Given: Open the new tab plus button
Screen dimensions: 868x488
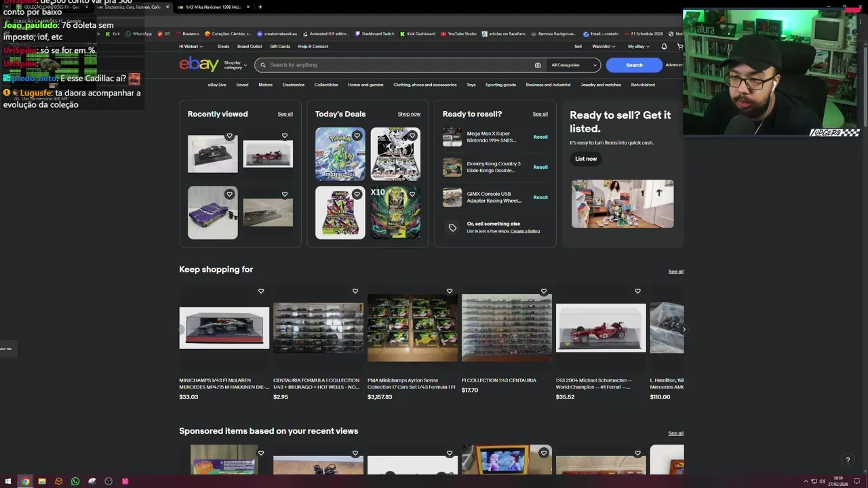Looking at the screenshot, I should [x=260, y=7].
